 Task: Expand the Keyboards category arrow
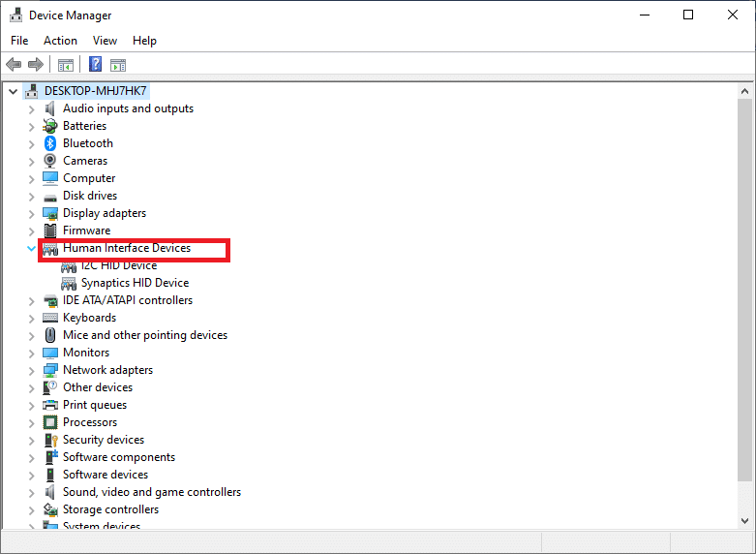32,318
